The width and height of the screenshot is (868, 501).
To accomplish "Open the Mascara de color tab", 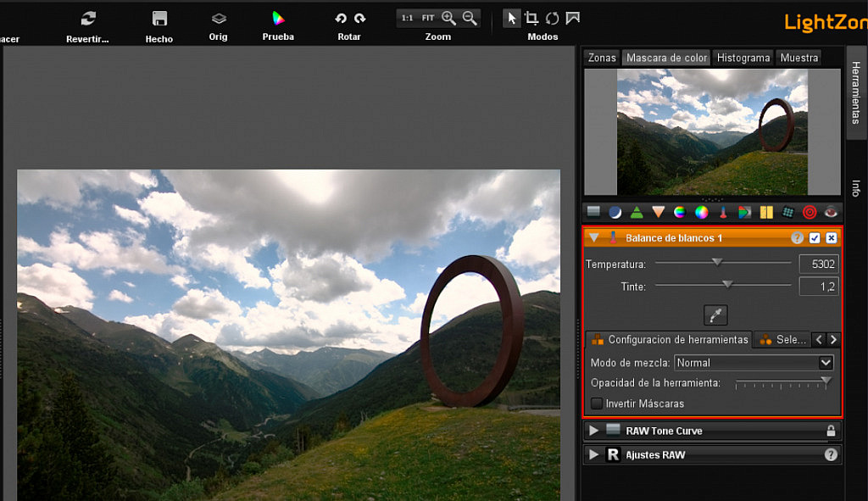I will tap(665, 58).
